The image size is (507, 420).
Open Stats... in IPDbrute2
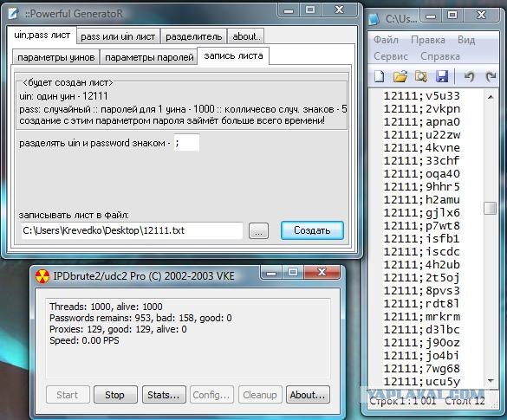164,395
